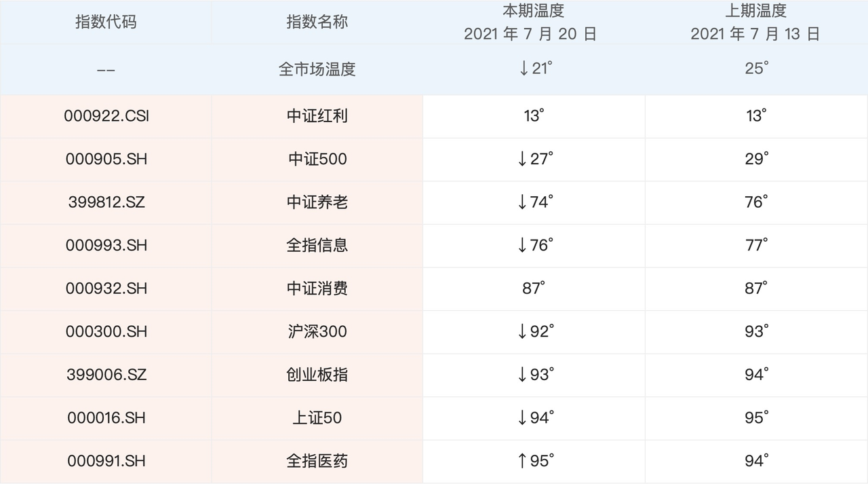The width and height of the screenshot is (868, 484).
Task: Click 上期温度 value 25° for 全市场温度
Action: [x=757, y=69]
